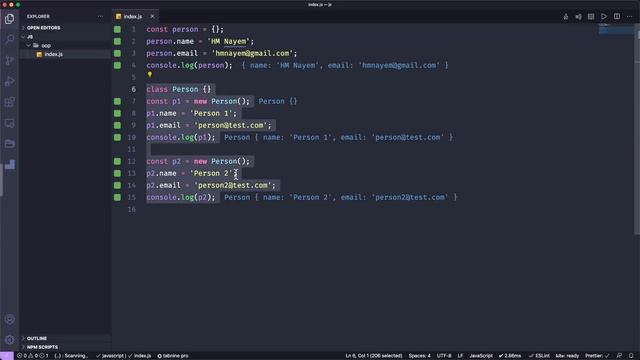Viewport: 640px width, 360px height.
Task: Click the 'HM Nayem' string on line 2
Action: (x=229, y=41)
